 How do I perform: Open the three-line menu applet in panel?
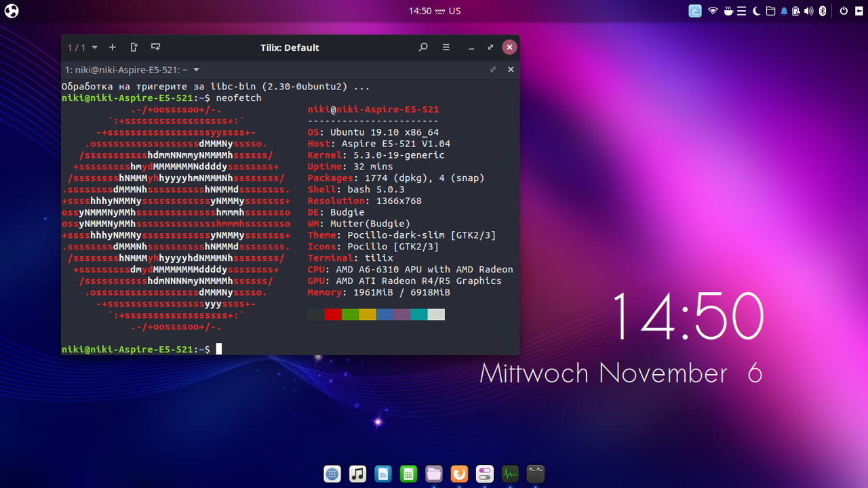pos(742,11)
